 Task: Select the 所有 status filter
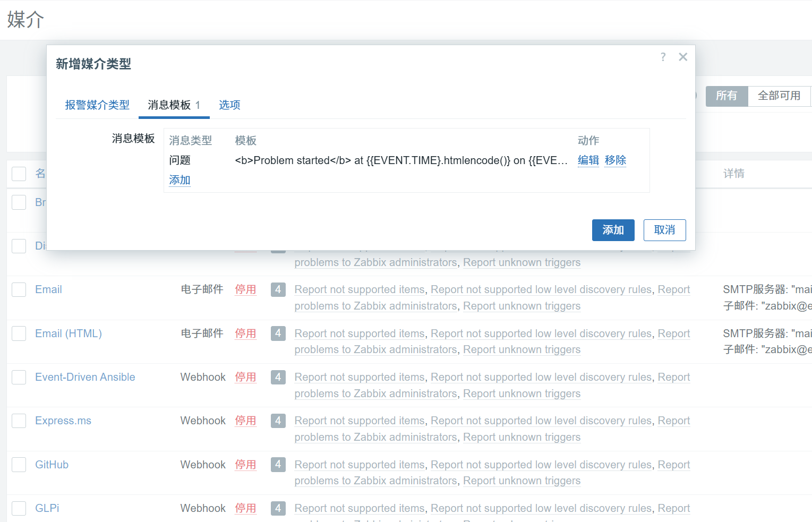726,96
